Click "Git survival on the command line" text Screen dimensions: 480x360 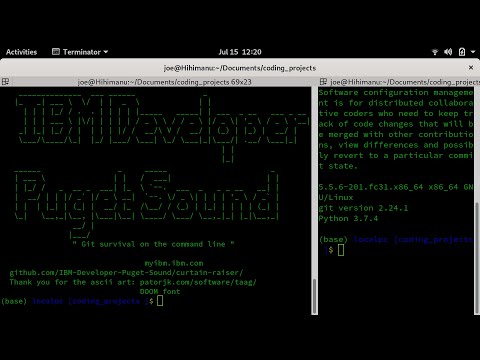click(x=153, y=244)
